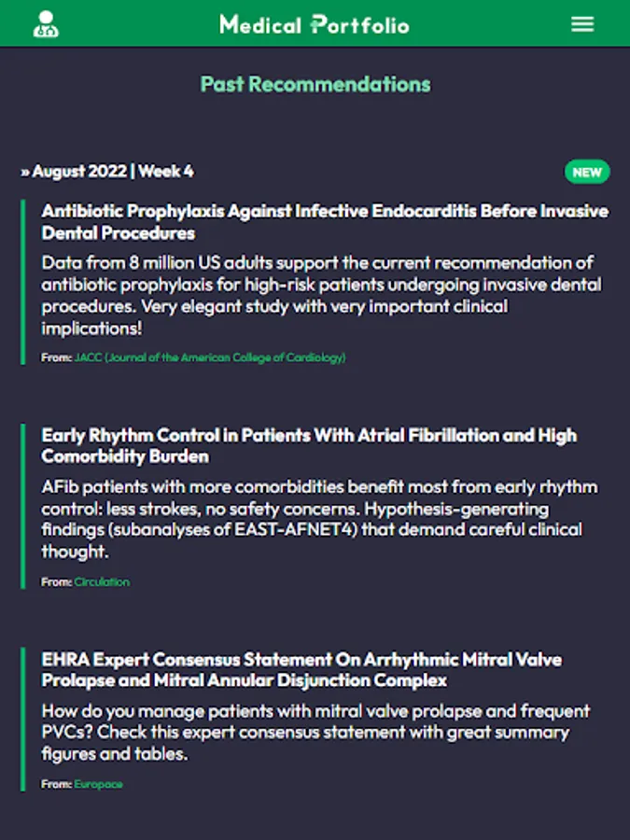Click green bar beside the Antibiotic Prophylaxis article
The height and width of the screenshot is (840, 630).
[22, 282]
